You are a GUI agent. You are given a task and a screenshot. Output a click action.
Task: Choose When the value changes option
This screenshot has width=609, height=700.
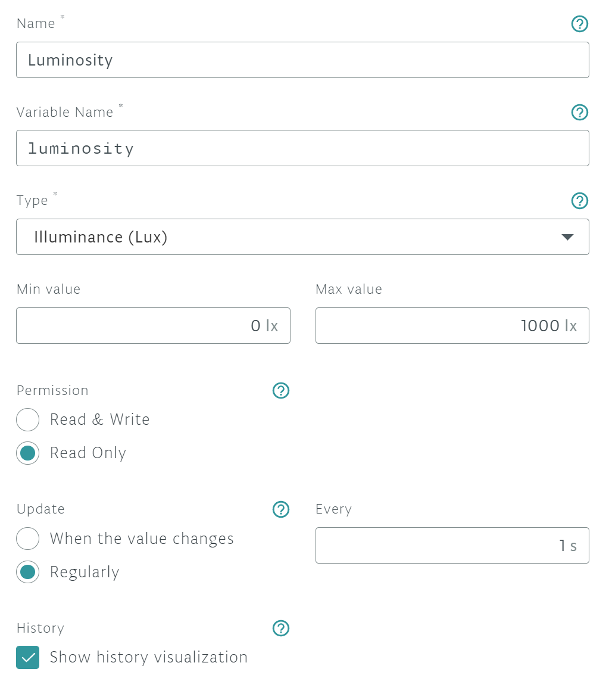[28, 539]
